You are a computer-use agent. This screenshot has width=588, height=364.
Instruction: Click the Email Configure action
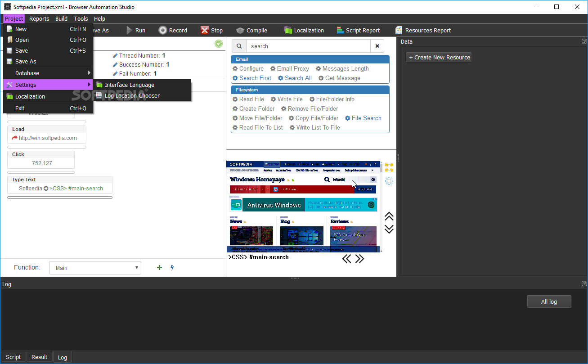tap(248, 69)
